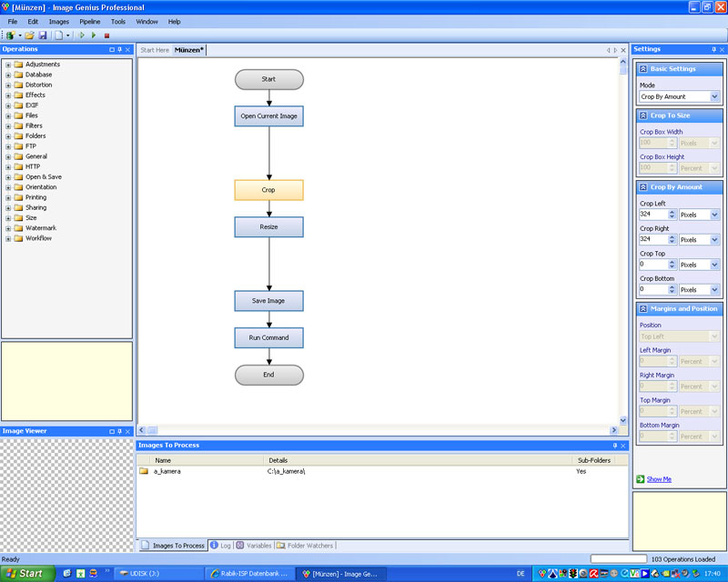Switch to the Start Here tab
This screenshot has height=582, width=728.
coord(154,50)
